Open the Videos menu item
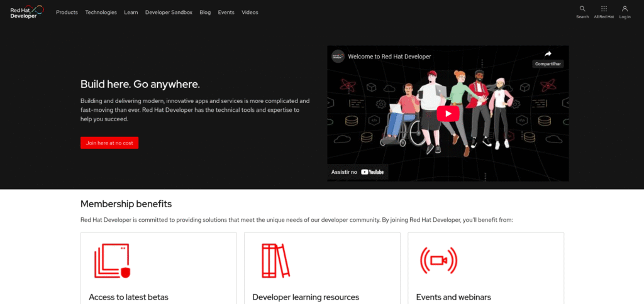The height and width of the screenshot is (304, 644). 250,13
